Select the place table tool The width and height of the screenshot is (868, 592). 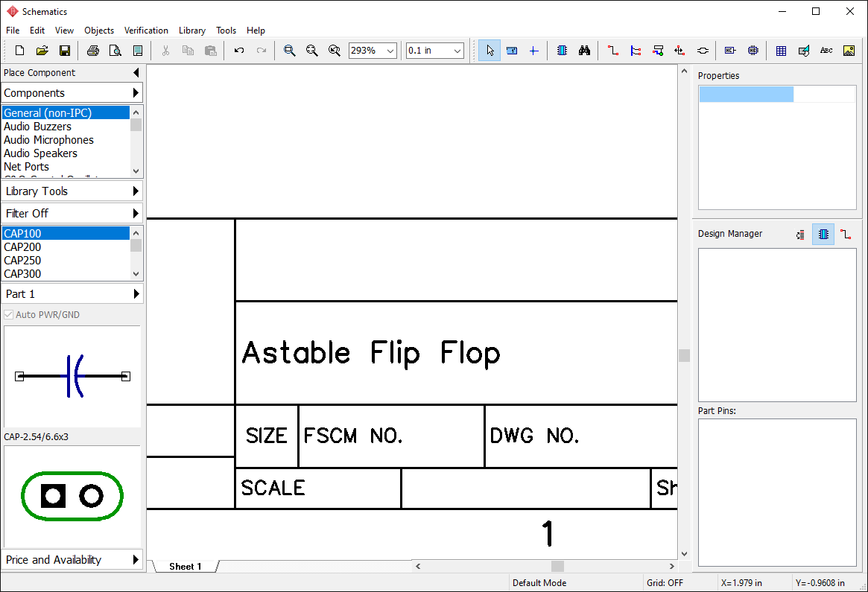point(781,51)
